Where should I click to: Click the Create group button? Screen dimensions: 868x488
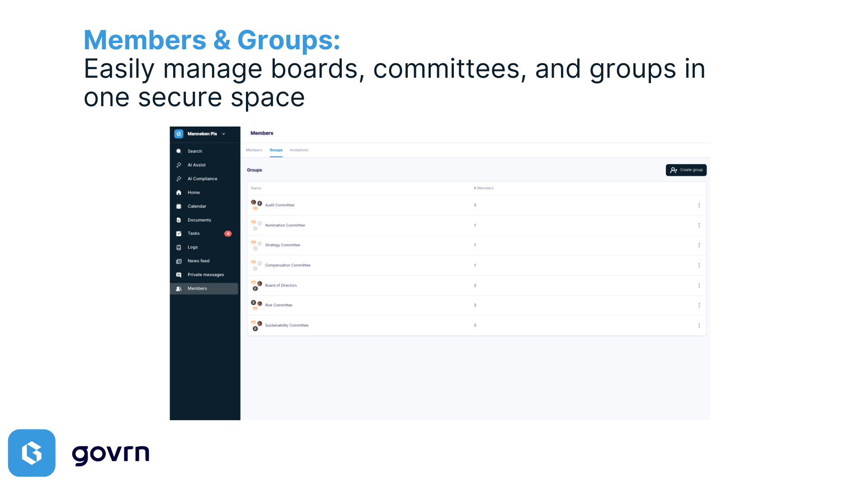coord(686,170)
